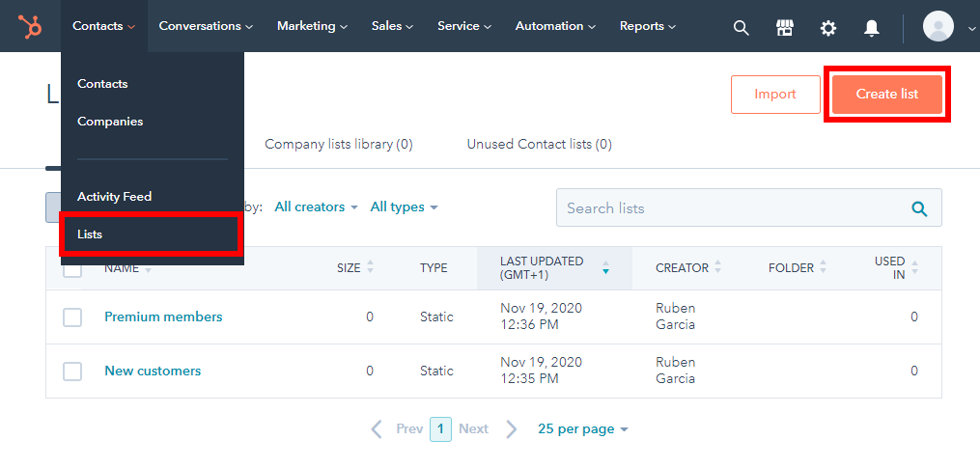Tick the select-all checkbox in table header
Screen dimensions: 980x468
72,270
